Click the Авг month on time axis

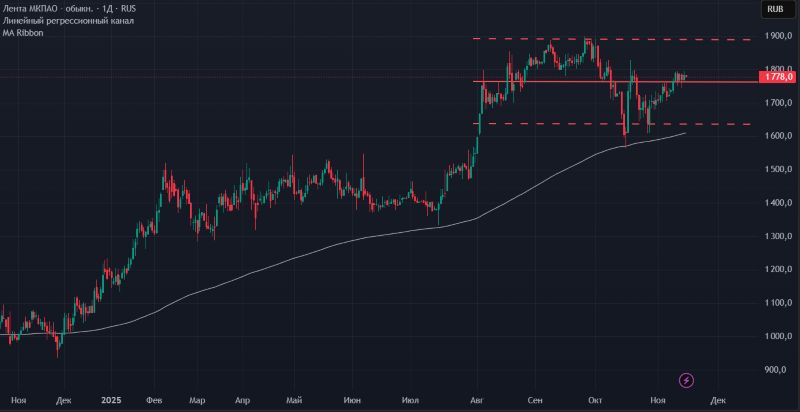pyautogui.click(x=476, y=399)
